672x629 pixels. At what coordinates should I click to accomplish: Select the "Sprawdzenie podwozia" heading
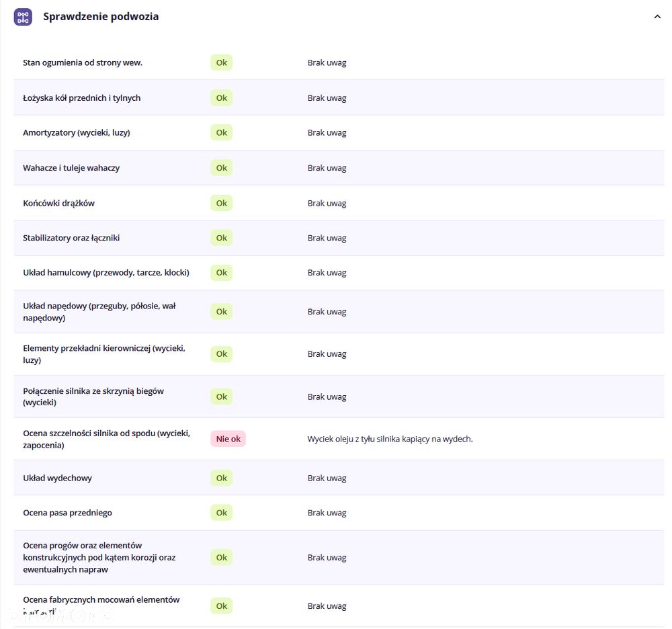coord(101,17)
